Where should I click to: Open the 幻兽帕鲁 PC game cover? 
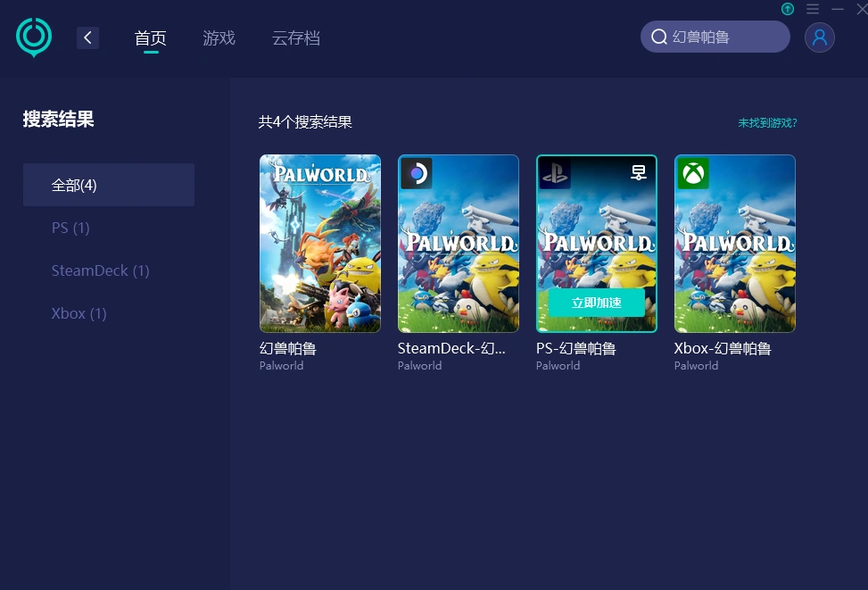(x=320, y=243)
